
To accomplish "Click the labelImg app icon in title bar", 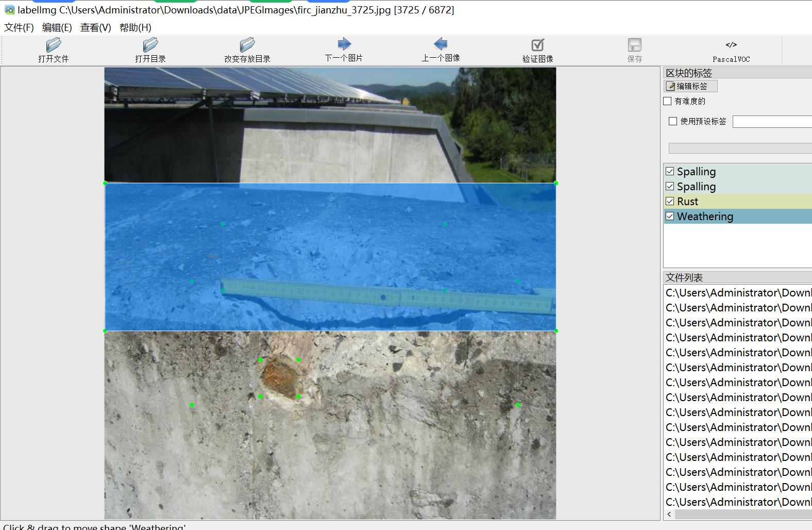I will (9, 10).
